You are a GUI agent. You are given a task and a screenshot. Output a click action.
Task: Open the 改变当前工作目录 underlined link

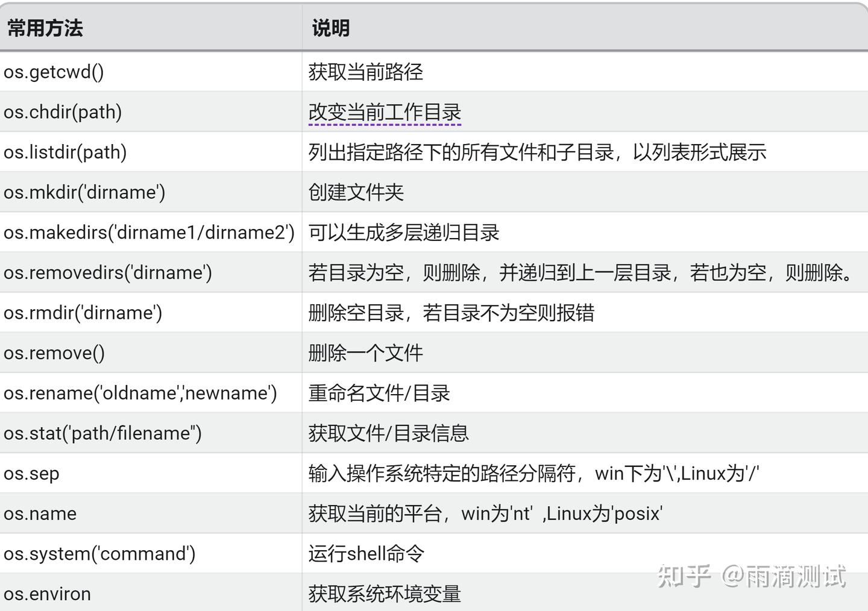(x=385, y=112)
